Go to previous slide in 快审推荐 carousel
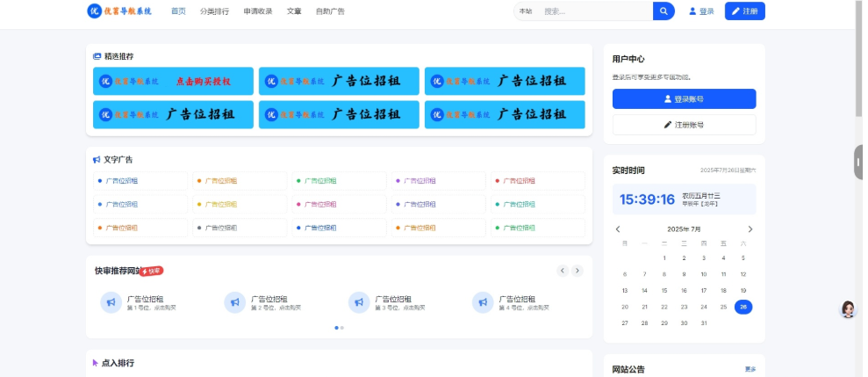 point(563,271)
